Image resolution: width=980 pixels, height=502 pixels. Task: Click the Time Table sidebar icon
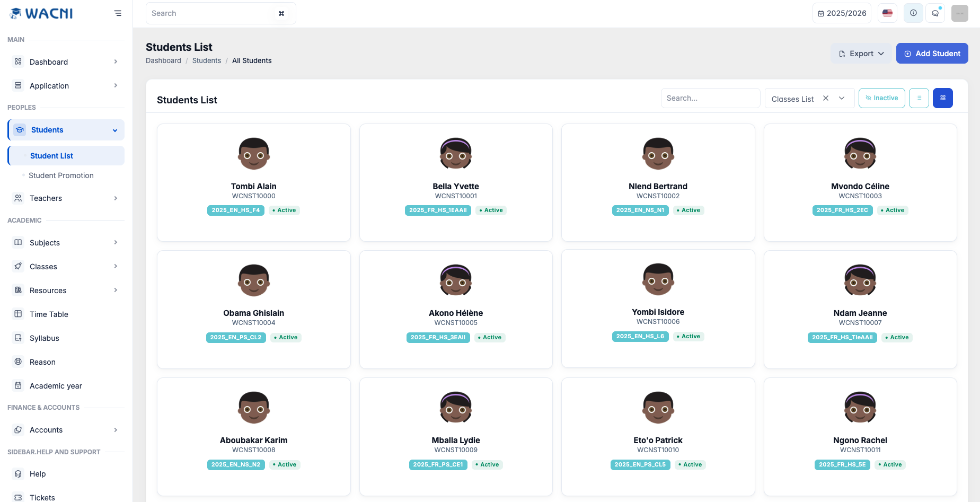[x=18, y=314]
